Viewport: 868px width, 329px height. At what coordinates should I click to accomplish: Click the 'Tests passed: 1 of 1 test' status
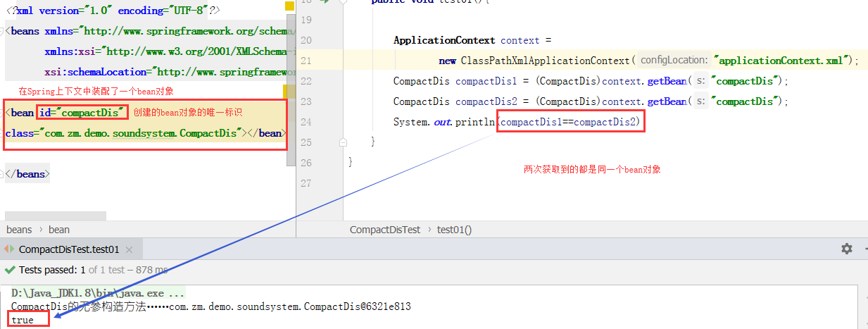pyautogui.click(x=92, y=270)
